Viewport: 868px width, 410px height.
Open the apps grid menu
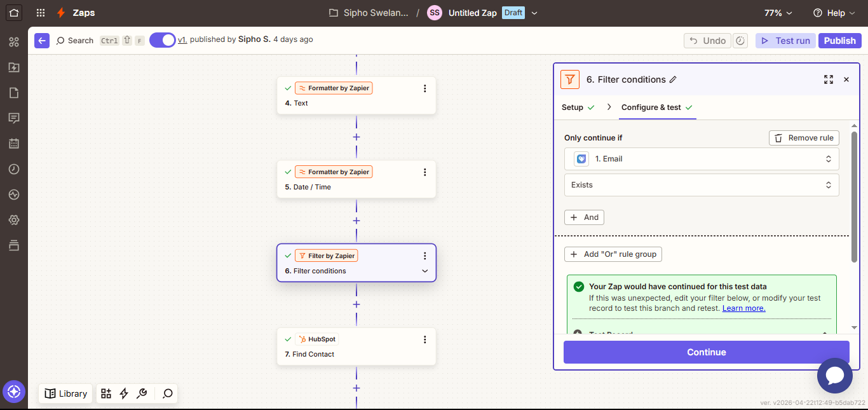point(41,13)
